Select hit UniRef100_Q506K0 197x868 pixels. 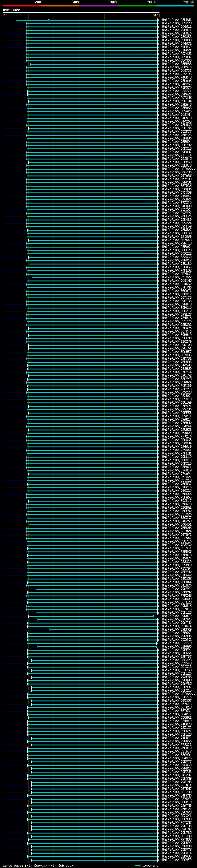176,504
